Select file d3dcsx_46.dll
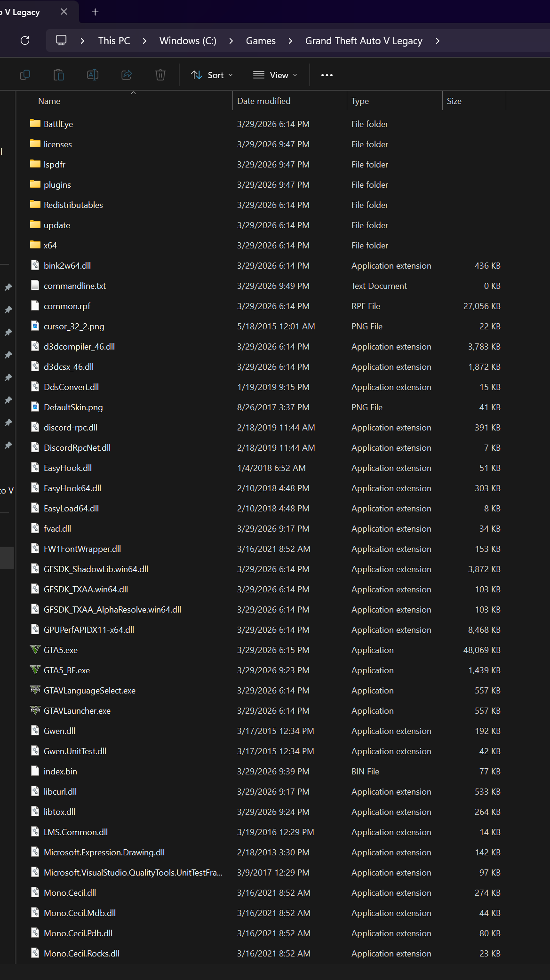 pyautogui.click(x=69, y=367)
